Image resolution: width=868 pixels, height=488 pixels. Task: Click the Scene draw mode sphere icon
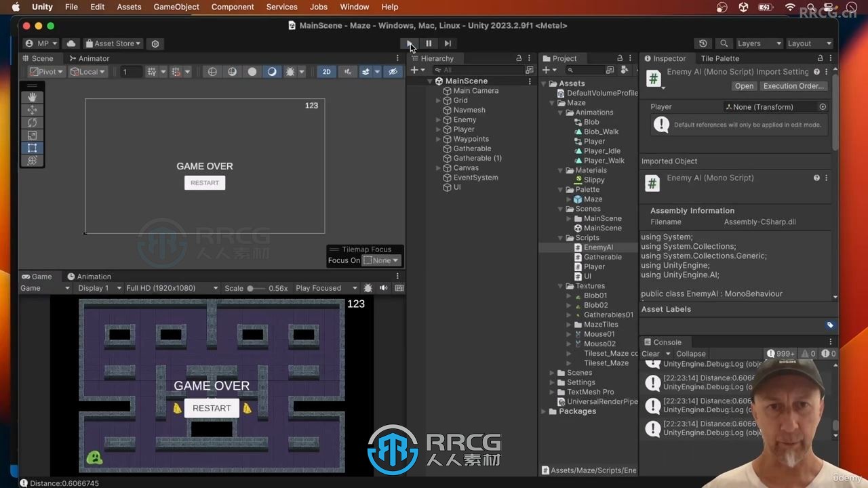212,72
